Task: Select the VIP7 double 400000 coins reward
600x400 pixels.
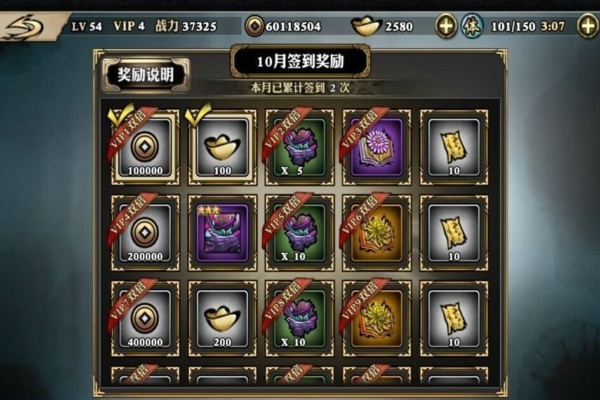Action: coord(145,318)
